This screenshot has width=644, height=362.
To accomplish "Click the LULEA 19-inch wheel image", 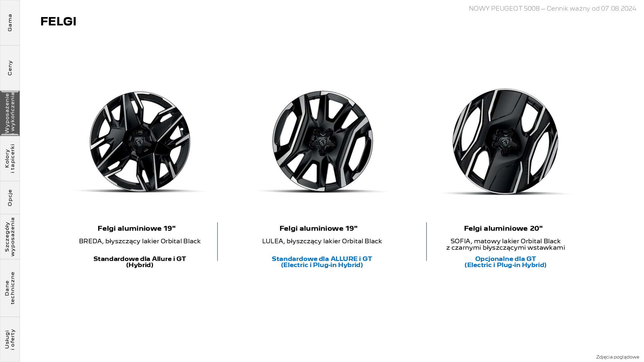I will point(323,142).
